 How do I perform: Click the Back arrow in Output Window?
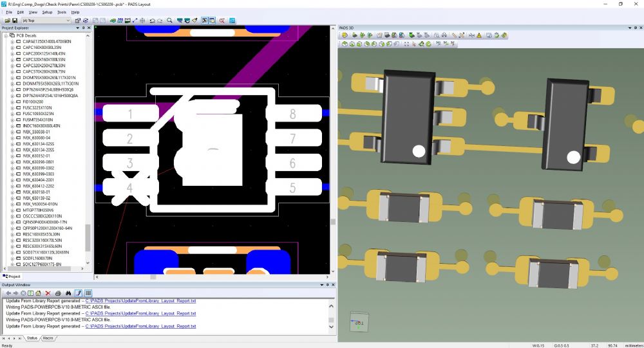coord(8,293)
